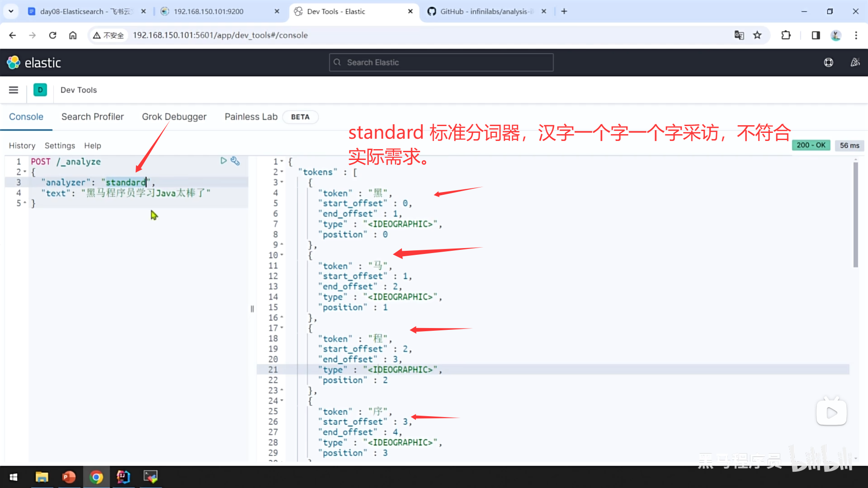Open the Elastic help menu icon
This screenshot has height=488, width=868.
[828, 62]
